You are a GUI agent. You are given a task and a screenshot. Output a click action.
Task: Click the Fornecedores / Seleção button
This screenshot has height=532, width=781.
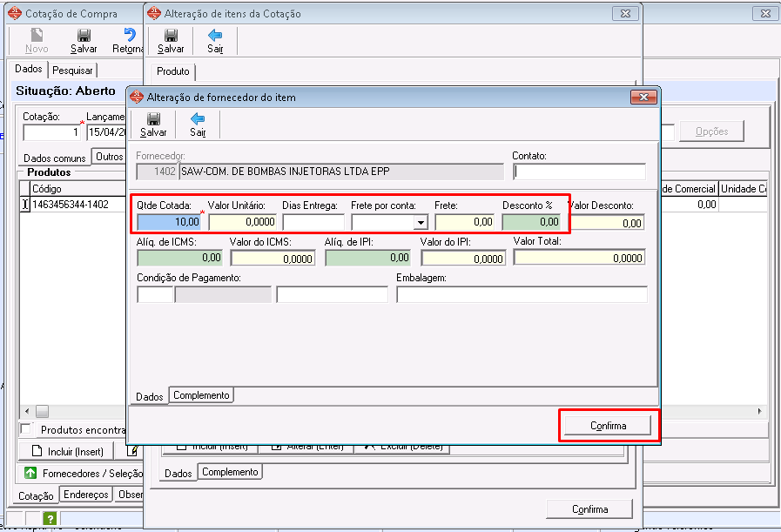click(x=82, y=473)
